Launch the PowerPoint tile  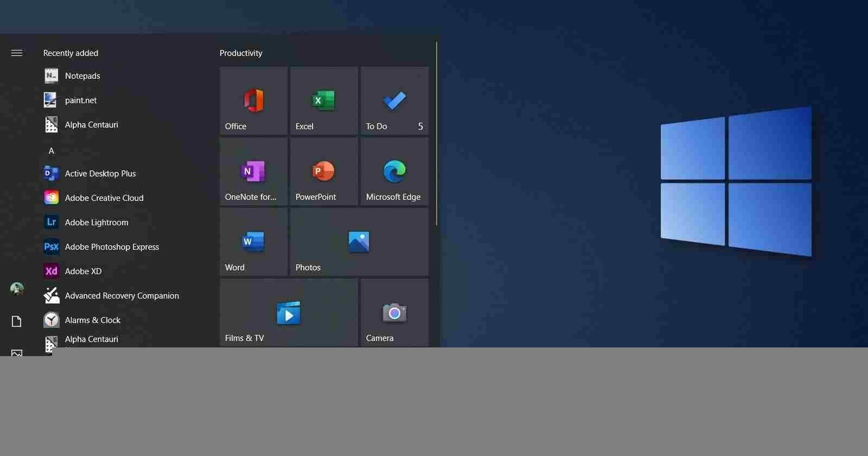click(324, 171)
